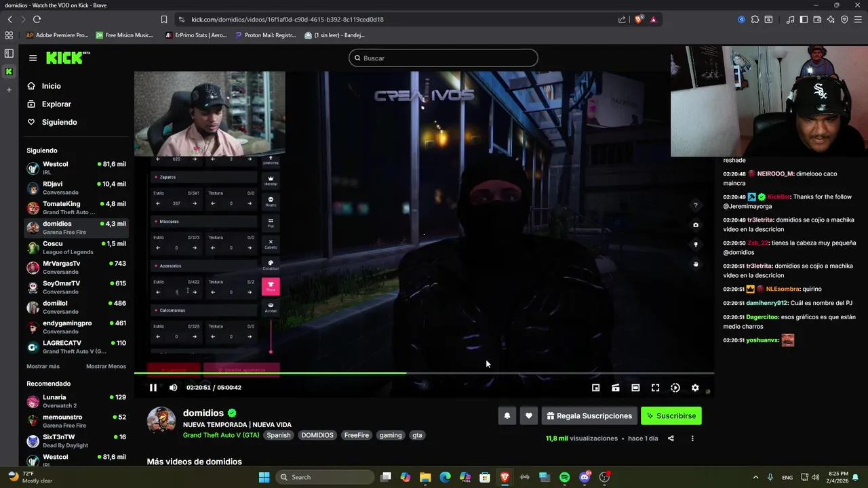Pause the VOD playback
The height and width of the screenshot is (488, 868).
pyautogui.click(x=153, y=388)
